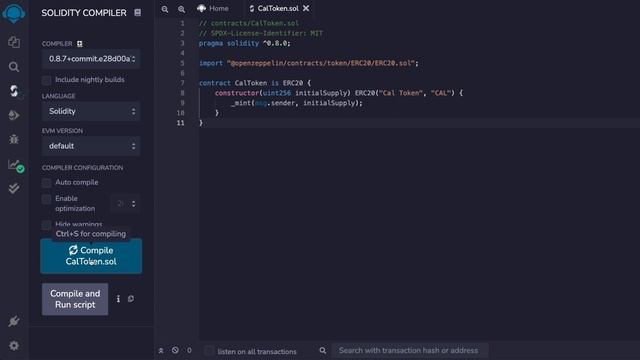Image resolution: width=640 pixels, height=360 pixels.
Task: Open the Unit testing double-check icon
Action: (14, 188)
